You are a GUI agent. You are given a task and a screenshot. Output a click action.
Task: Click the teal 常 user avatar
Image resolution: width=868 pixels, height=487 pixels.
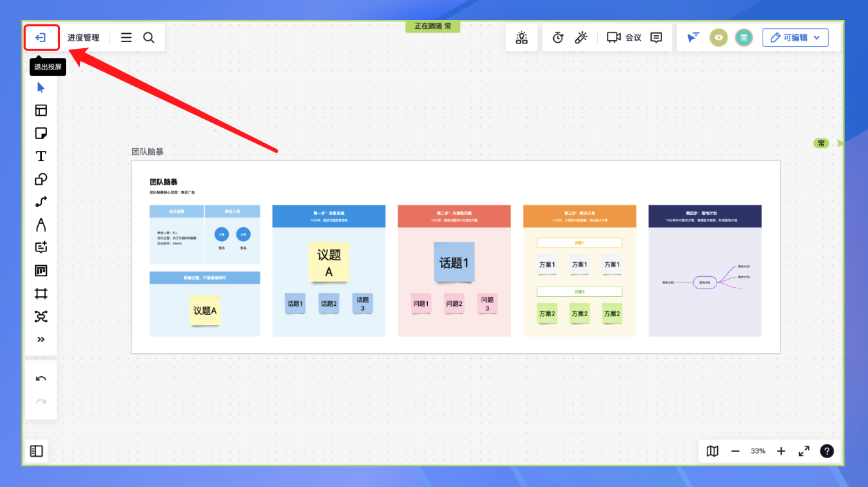click(743, 38)
